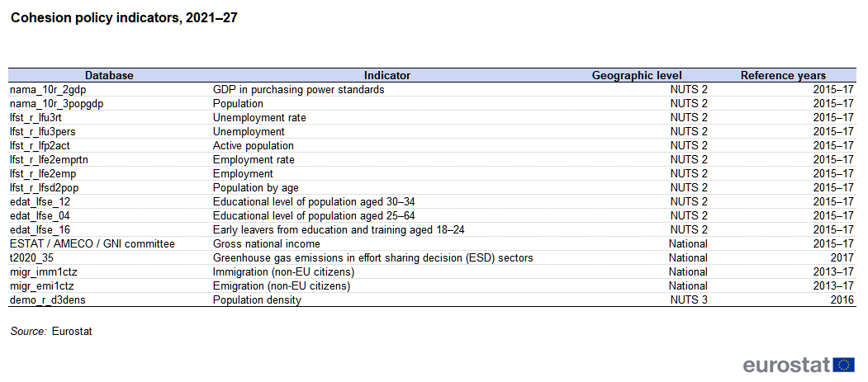The image size is (868, 382).
Task: Click the Geographic level column header
Action: (x=637, y=75)
